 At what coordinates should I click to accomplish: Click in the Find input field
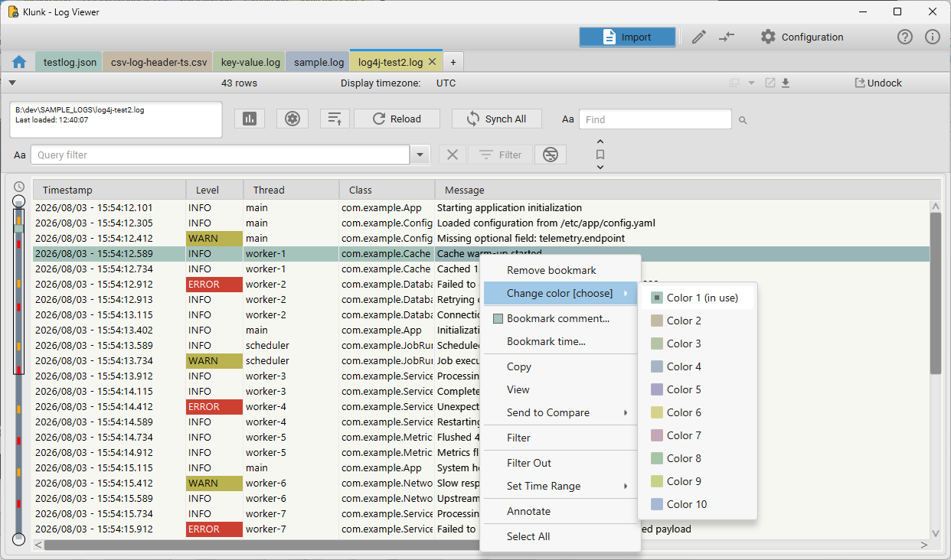point(655,119)
